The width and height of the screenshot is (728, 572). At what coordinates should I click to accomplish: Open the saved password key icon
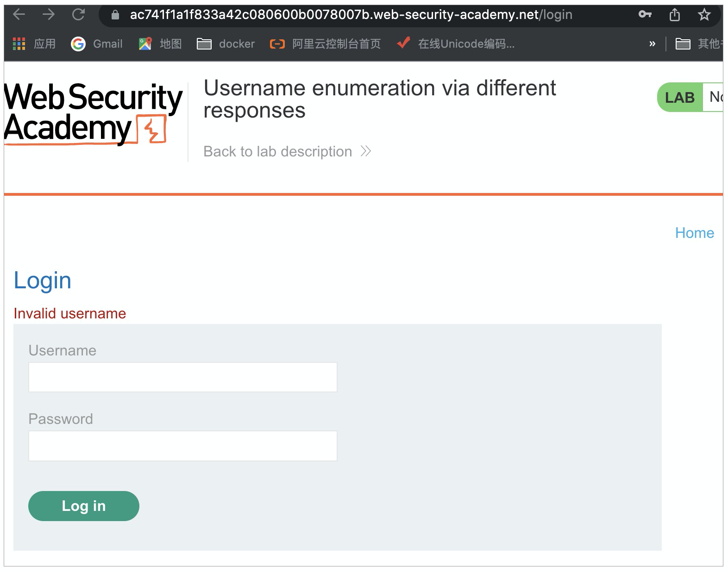(x=645, y=15)
